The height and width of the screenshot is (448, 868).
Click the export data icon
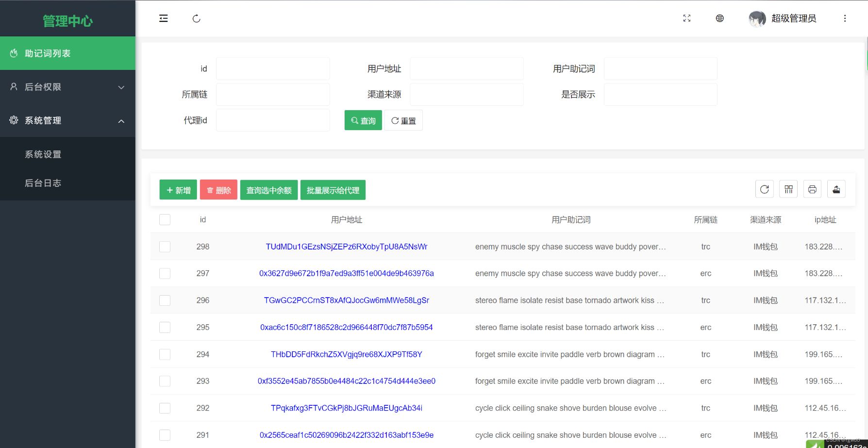coord(836,189)
